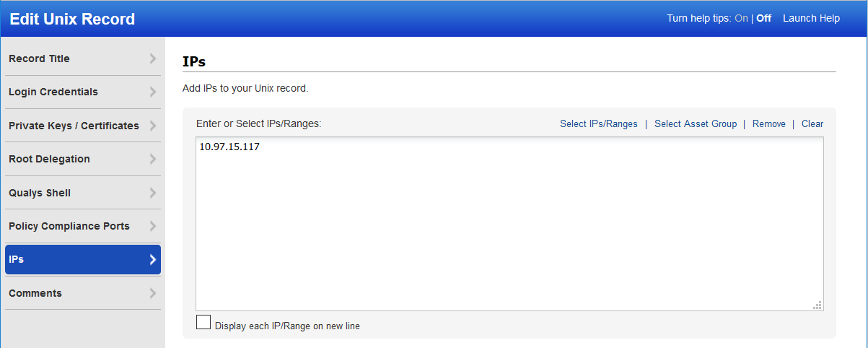
Task: Expand Qualys Shell chevron arrow
Action: click(x=152, y=193)
